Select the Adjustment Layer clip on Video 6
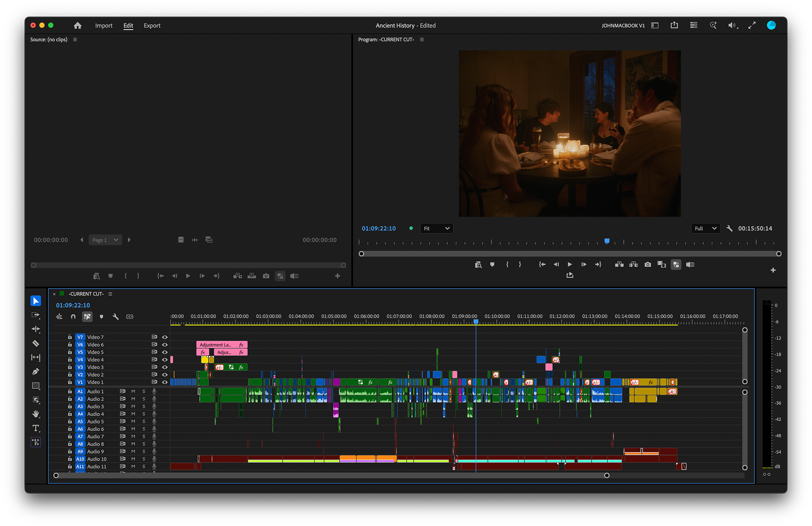Image resolution: width=812 pixels, height=526 pixels. 222,345
